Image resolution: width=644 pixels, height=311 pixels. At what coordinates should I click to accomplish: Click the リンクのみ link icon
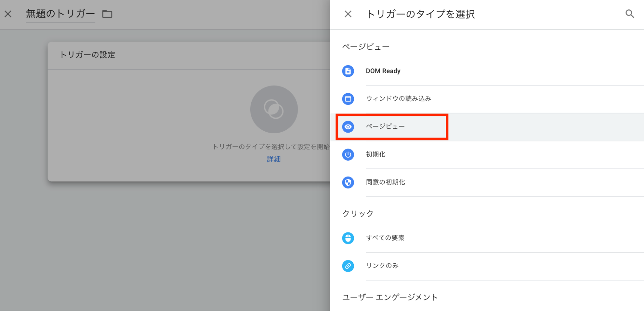click(348, 266)
